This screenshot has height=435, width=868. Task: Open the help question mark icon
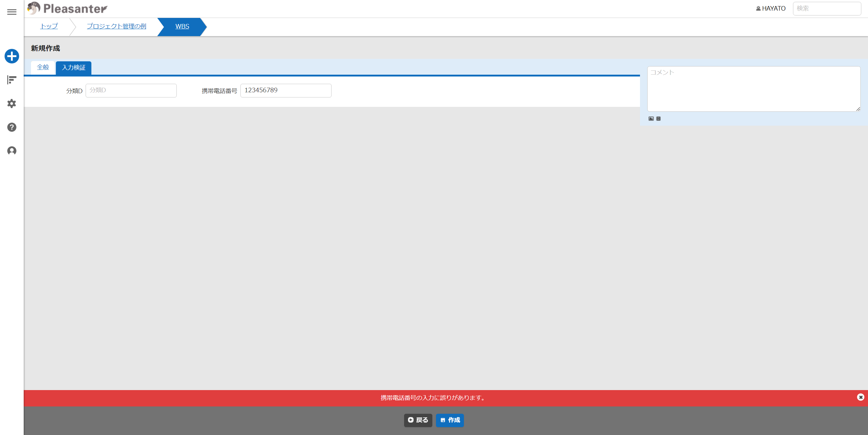[12, 127]
